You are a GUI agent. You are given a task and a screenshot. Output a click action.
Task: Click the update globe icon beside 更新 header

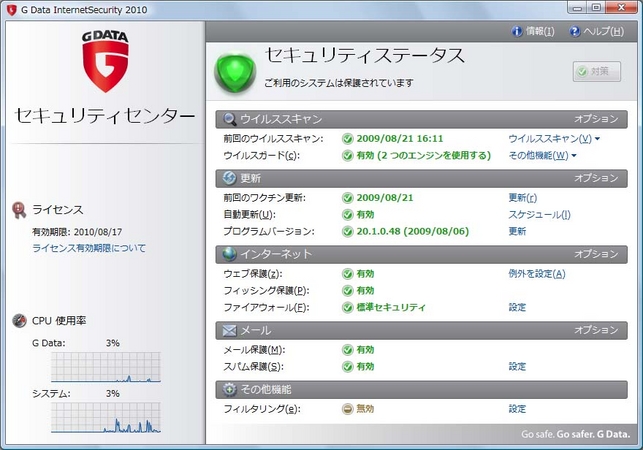tap(229, 178)
